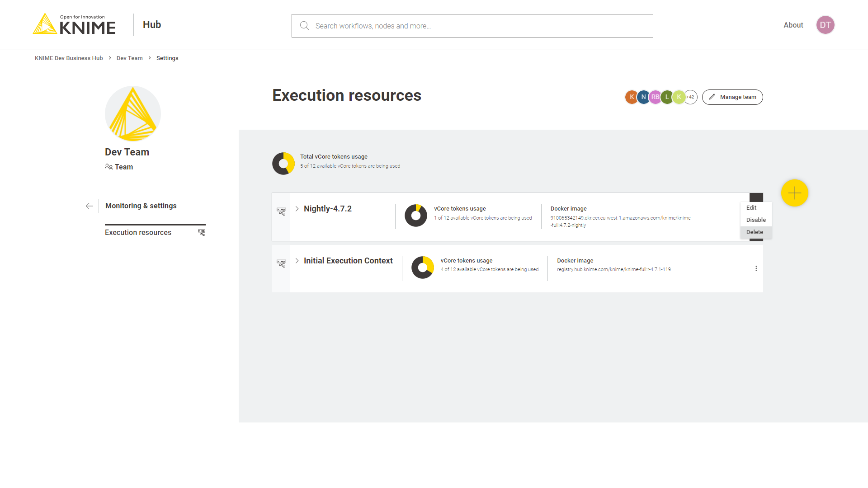868x488 pixels.
Task: Click the Total vCore tokens donut chart
Action: 283,164
